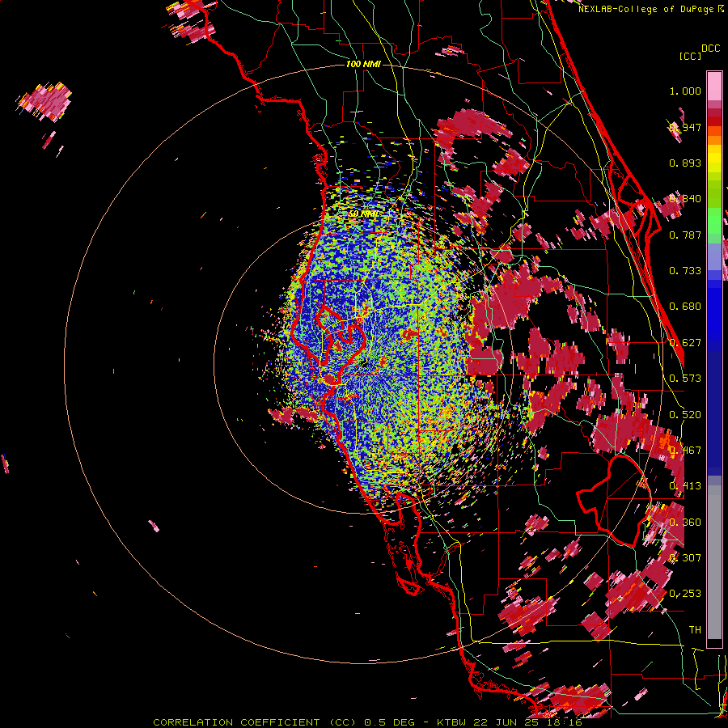Click the 0.5 DEG elevation text
This screenshot has width=728, height=728.
click(389, 722)
